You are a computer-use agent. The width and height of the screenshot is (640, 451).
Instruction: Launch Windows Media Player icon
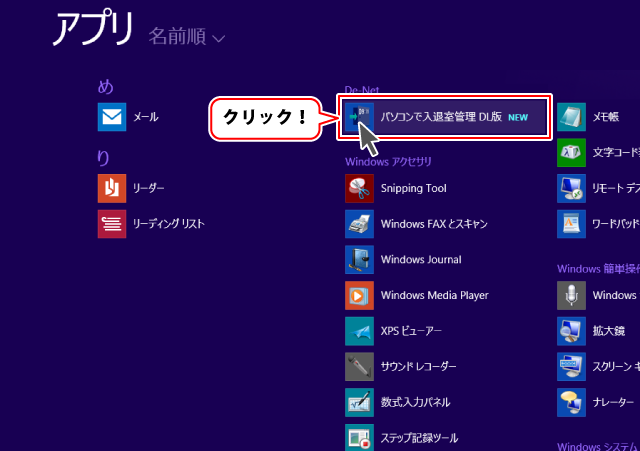[x=359, y=296]
